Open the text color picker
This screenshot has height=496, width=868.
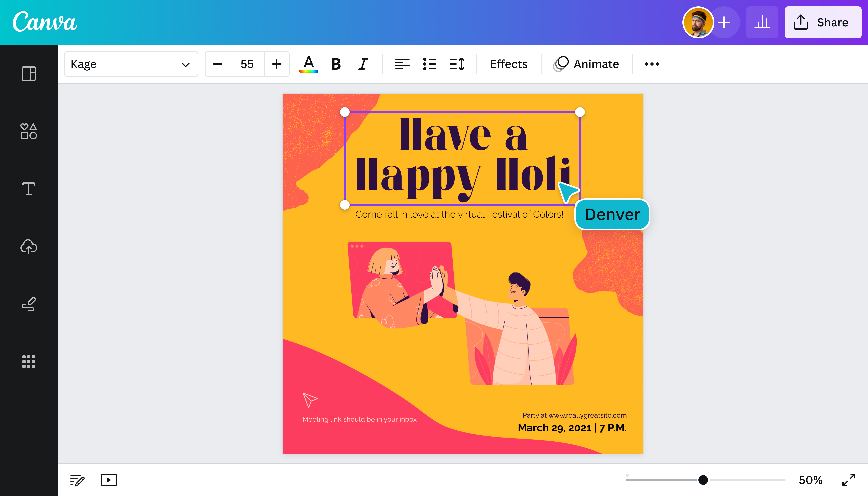(309, 64)
